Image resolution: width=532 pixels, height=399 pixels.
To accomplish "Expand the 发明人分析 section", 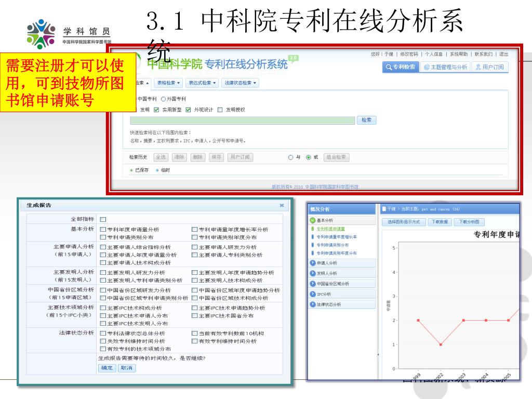I will [342, 273].
